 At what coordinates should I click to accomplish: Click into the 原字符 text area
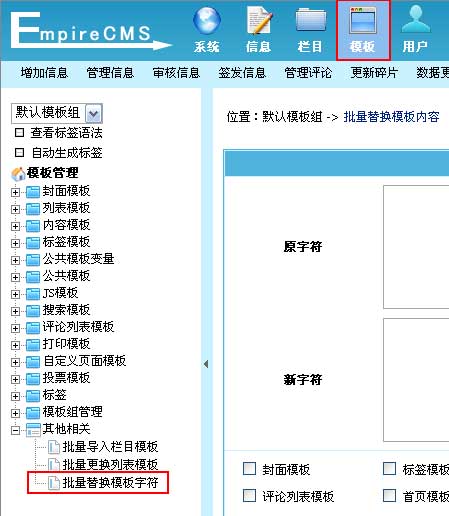coord(416,247)
